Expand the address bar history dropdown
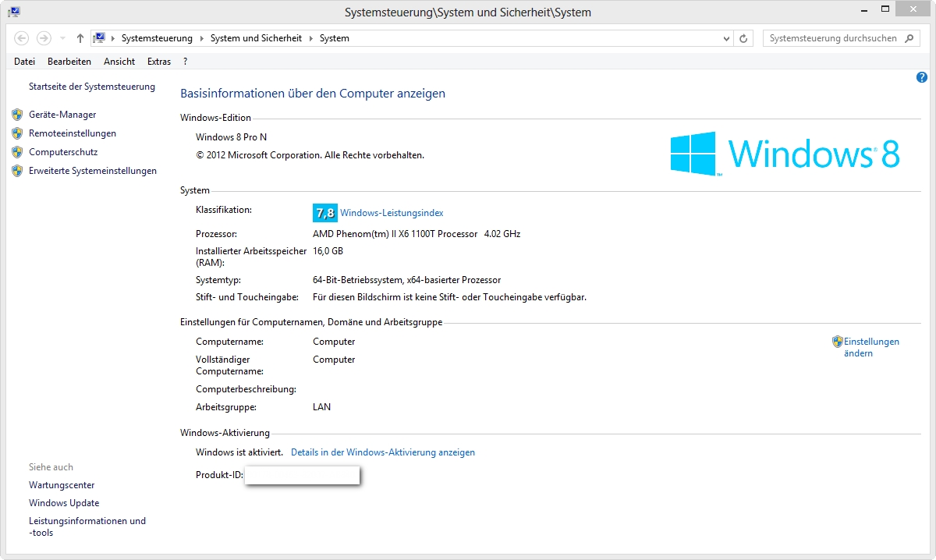936x560 pixels. click(726, 38)
